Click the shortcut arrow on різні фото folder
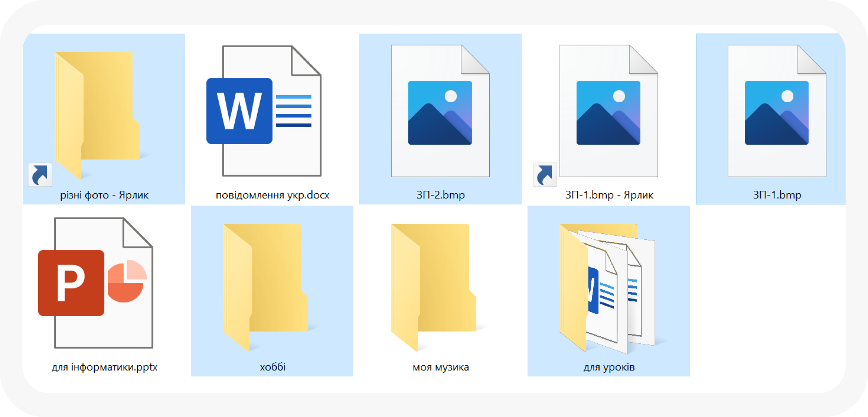Screen dimensions: 868x417 click(x=40, y=175)
